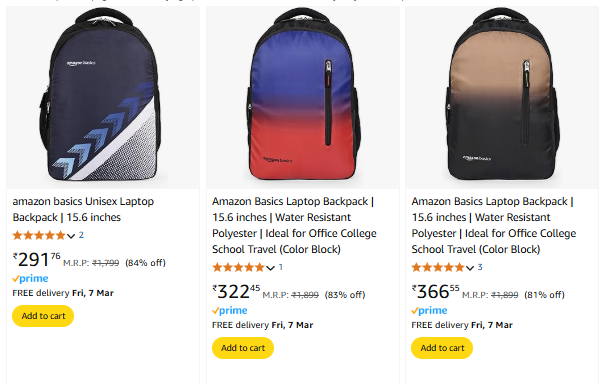Click prime badge under ₹291 price
Viewport: 603px width, 384px height.
(30, 278)
